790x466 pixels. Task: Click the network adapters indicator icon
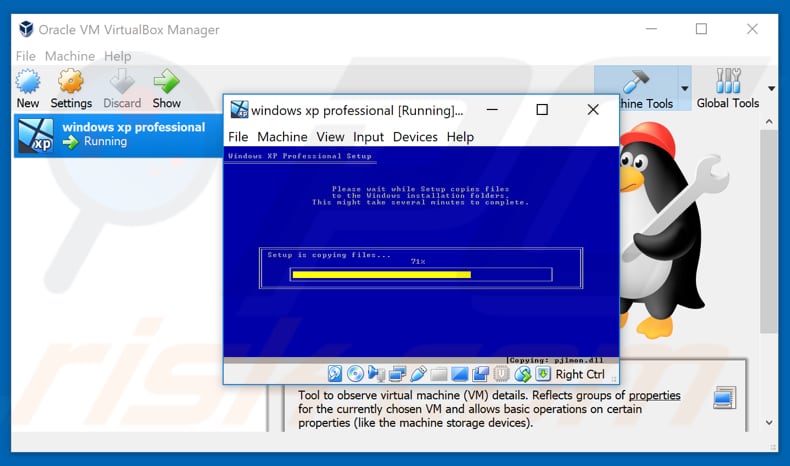tap(397, 374)
